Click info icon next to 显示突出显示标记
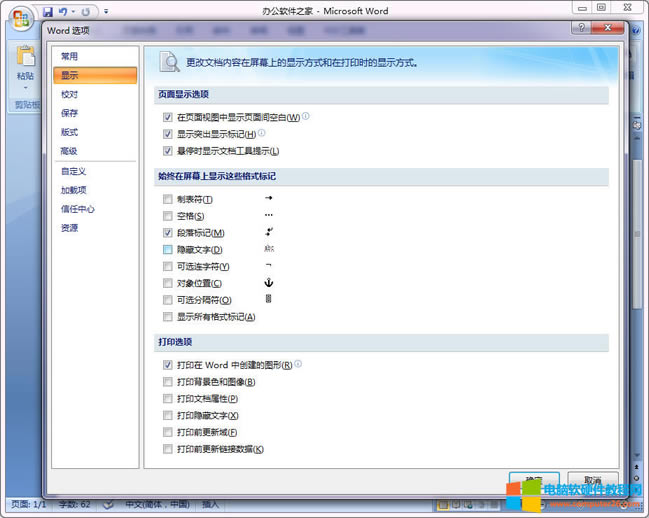Screen dimensions: 649x518 [x=262, y=133]
